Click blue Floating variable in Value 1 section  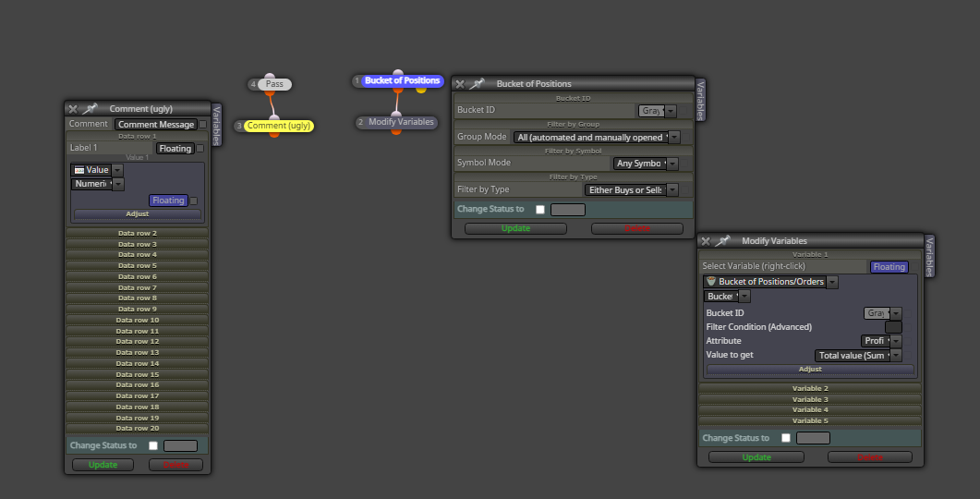tap(168, 201)
